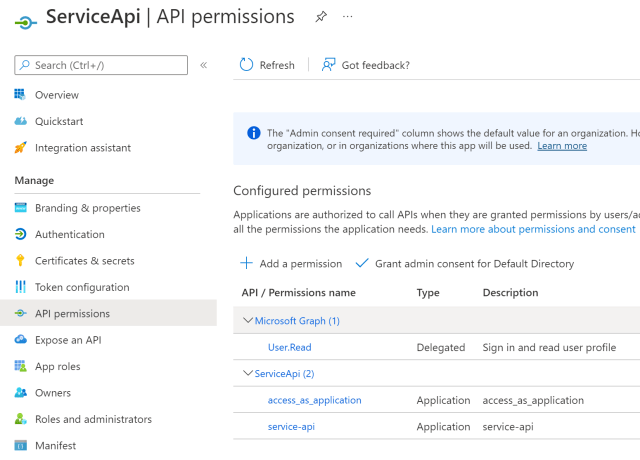Click the Owners people icon
The height and width of the screenshot is (460, 640).
[x=20, y=393]
